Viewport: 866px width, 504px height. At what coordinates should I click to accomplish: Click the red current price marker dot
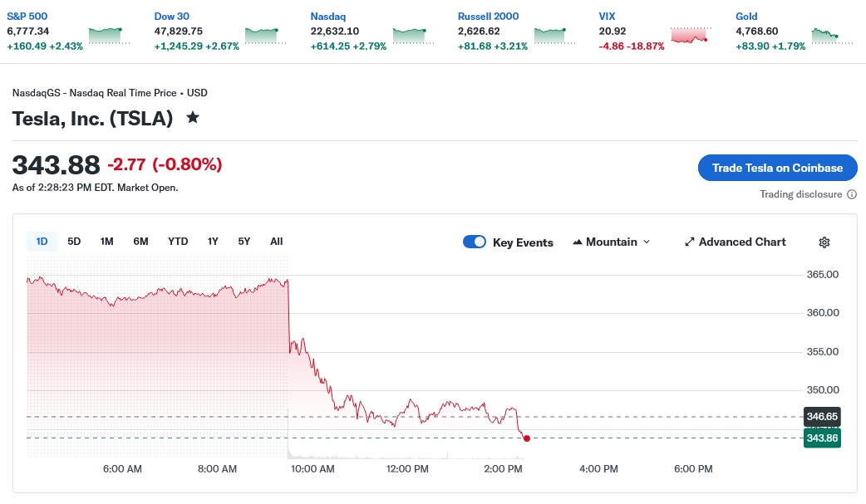click(527, 438)
